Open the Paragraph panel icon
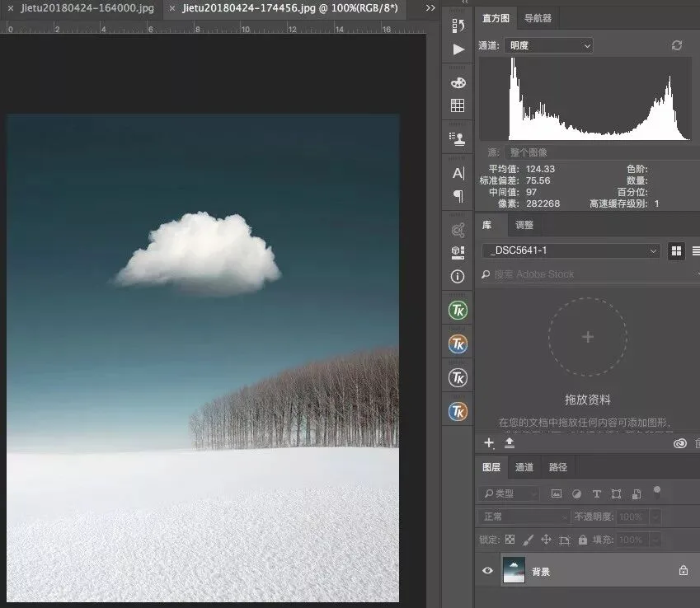Screen dimensions: 700x608 458,196
